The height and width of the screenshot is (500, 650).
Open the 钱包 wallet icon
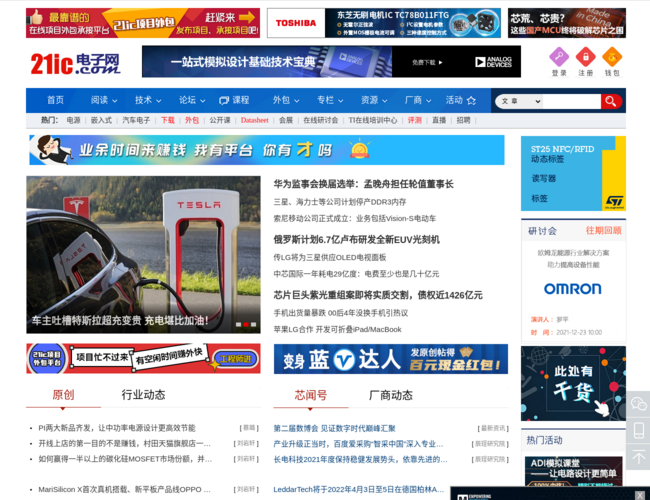tap(612, 57)
